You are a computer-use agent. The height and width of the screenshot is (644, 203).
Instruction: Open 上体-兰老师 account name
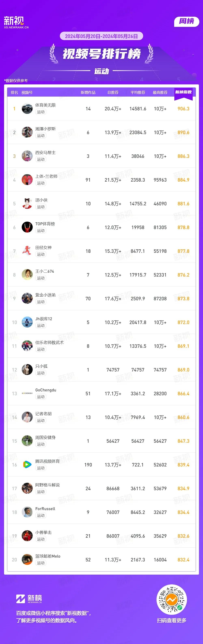click(x=46, y=177)
